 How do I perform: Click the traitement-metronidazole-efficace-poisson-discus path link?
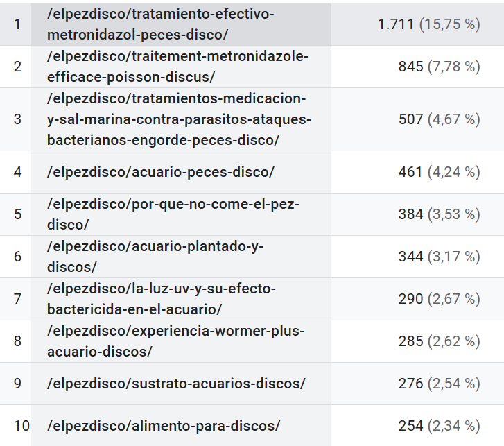177,66
